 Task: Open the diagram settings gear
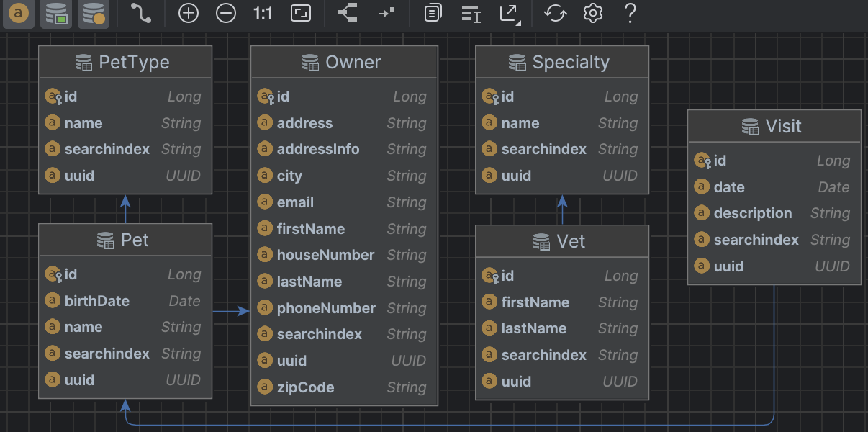click(592, 13)
